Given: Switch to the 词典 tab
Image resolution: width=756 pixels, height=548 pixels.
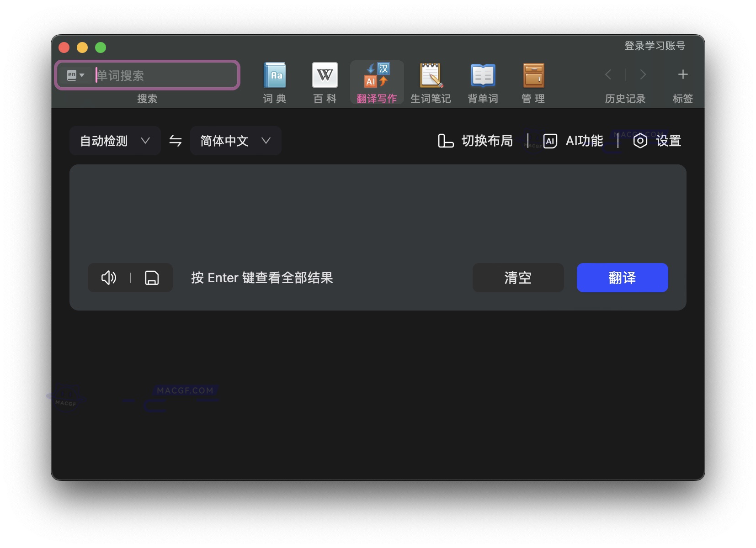Looking at the screenshot, I should click(x=274, y=82).
